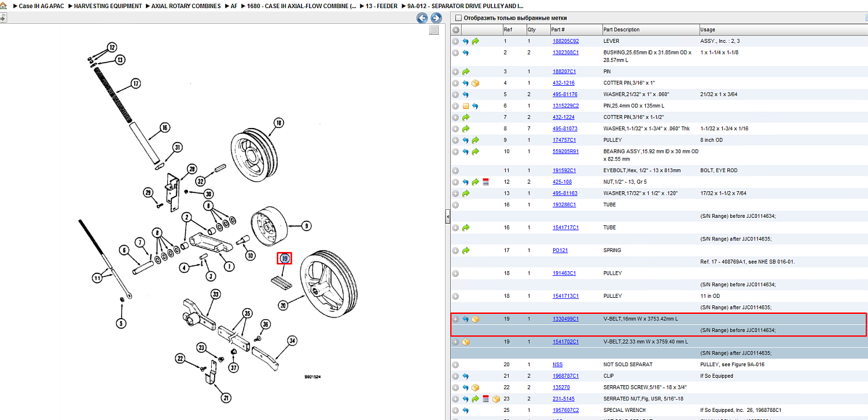
Task: Expand row 1 LEVER with plus button
Action: 455,41
